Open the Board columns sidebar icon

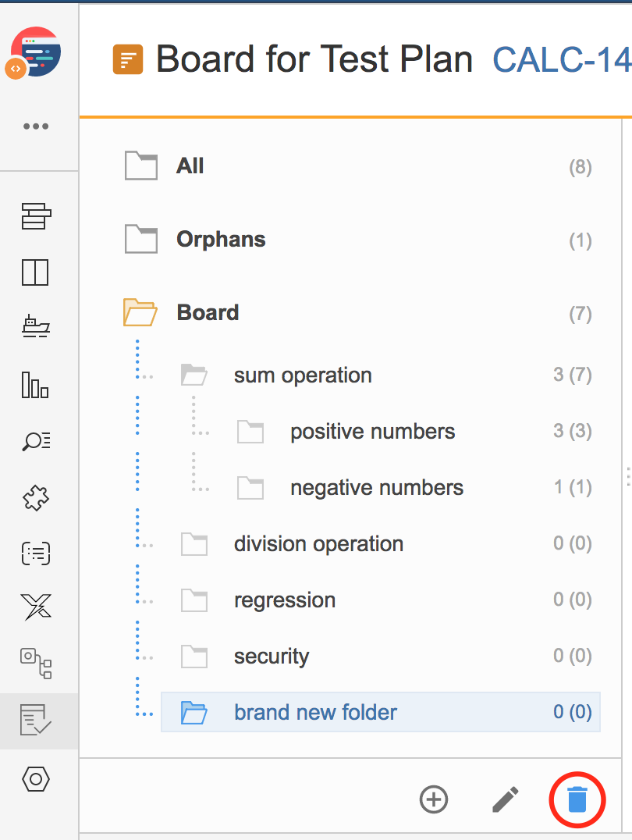pyautogui.click(x=35, y=272)
